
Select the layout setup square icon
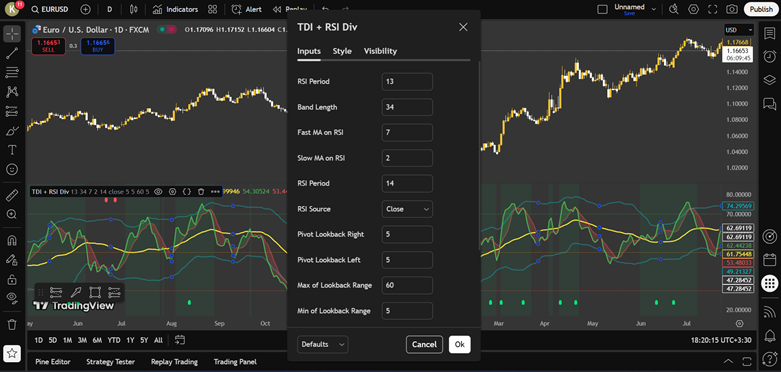click(x=602, y=9)
